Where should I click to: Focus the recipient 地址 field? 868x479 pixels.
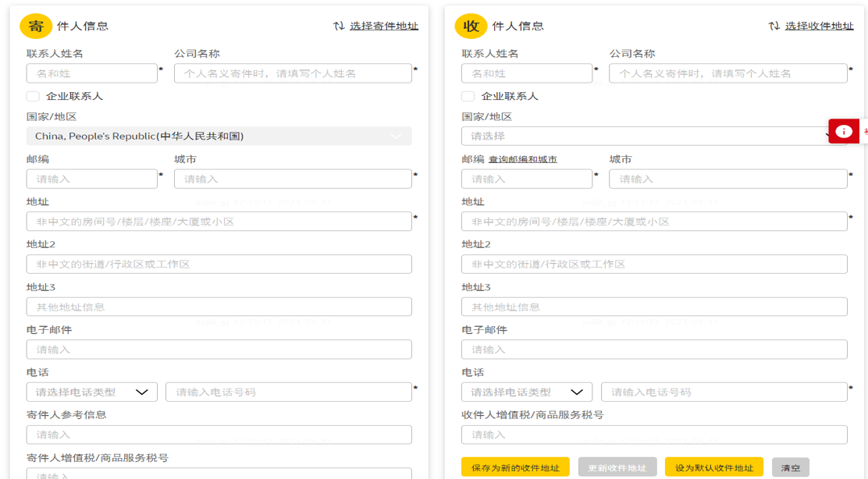click(654, 222)
